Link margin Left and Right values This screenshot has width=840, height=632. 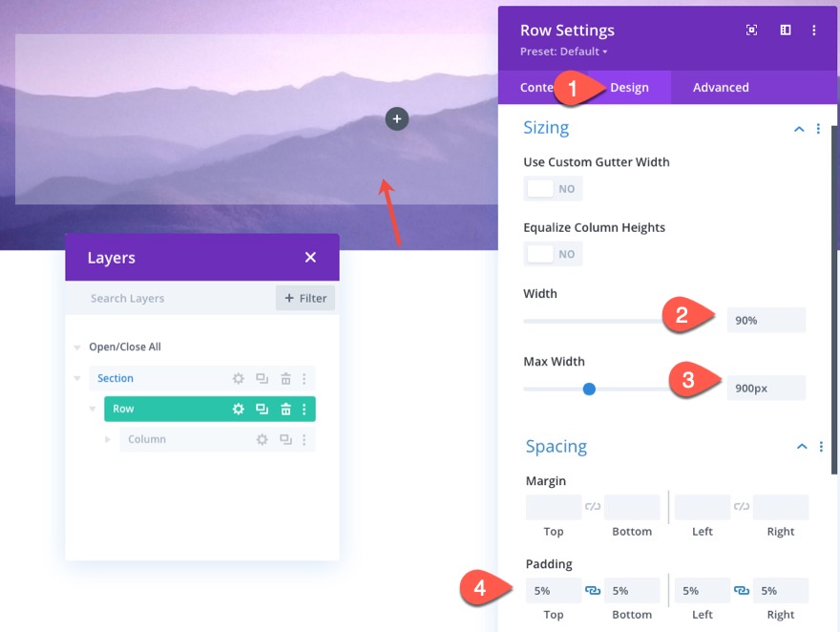pyautogui.click(x=742, y=506)
